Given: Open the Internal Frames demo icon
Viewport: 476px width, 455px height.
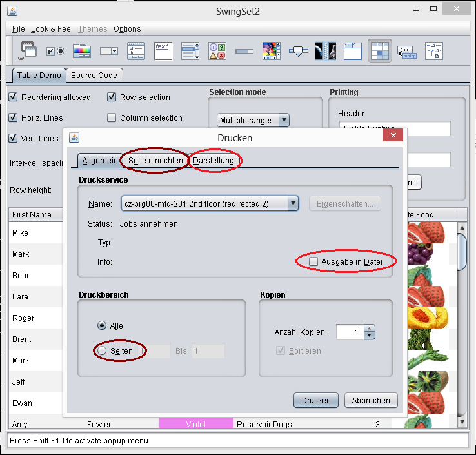Looking at the screenshot, I should [x=29, y=50].
